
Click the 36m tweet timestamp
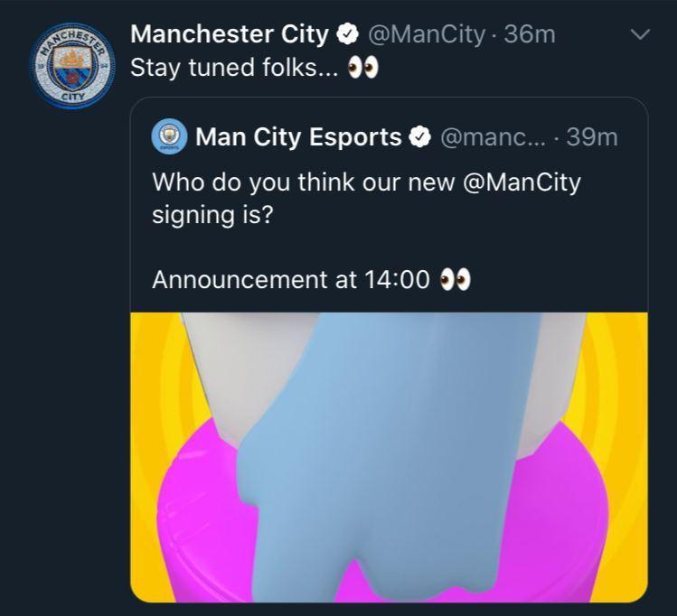pos(531,35)
